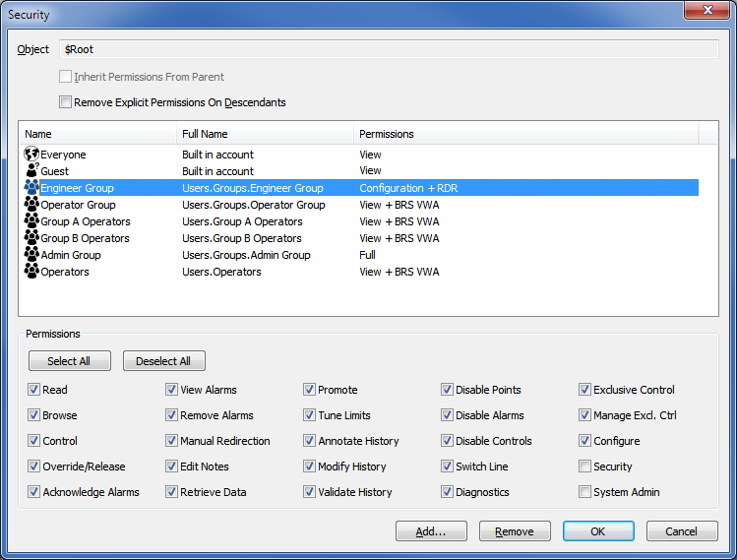Sort list by Name column header
Image resolution: width=737 pixels, height=560 pixels.
click(96, 134)
